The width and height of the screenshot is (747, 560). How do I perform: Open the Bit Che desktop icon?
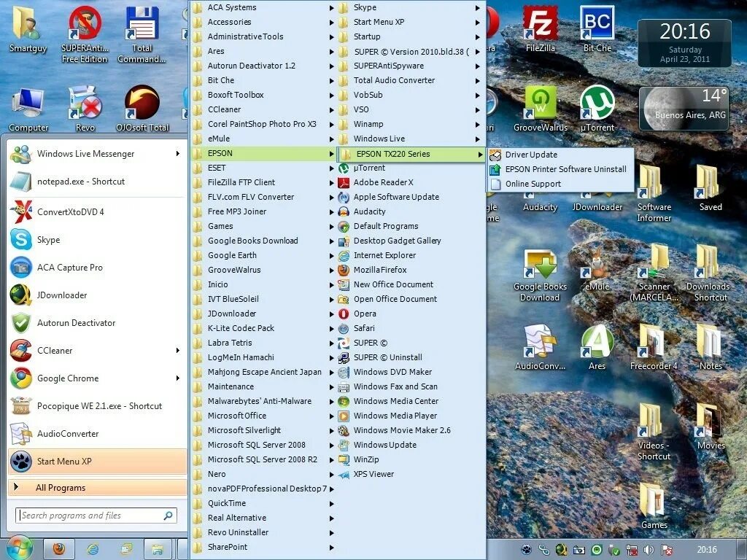click(x=597, y=28)
